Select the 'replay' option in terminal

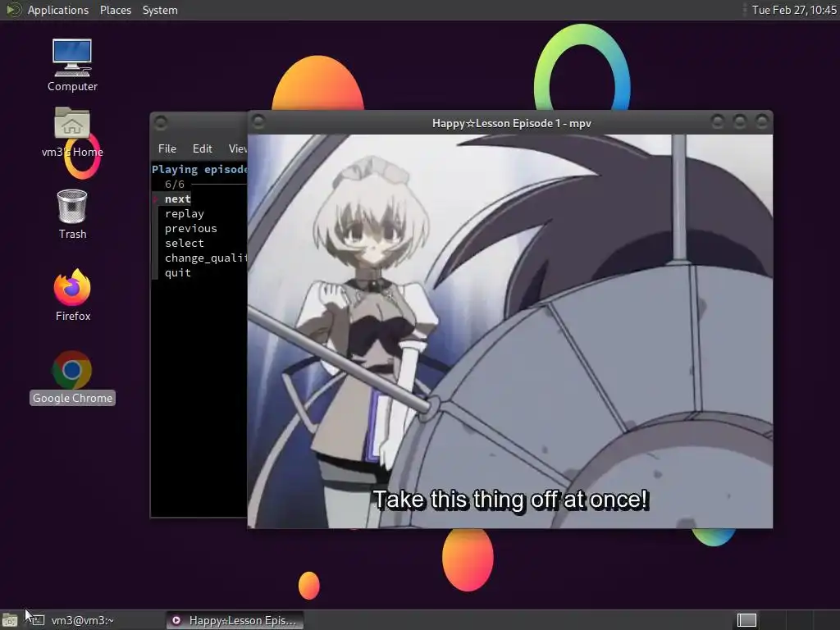185,214
